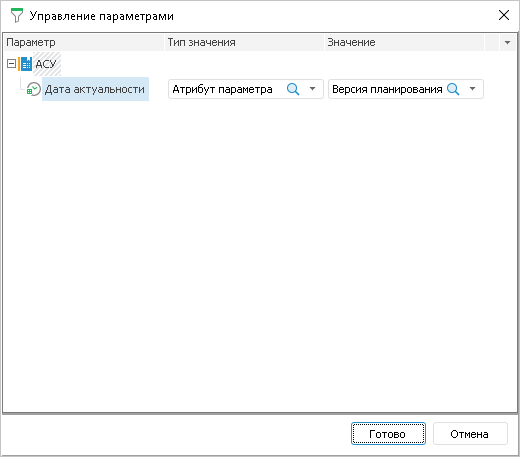This screenshot has width=520, height=457.
Task: Collapse the АСУ tree node
Action: pos(11,64)
